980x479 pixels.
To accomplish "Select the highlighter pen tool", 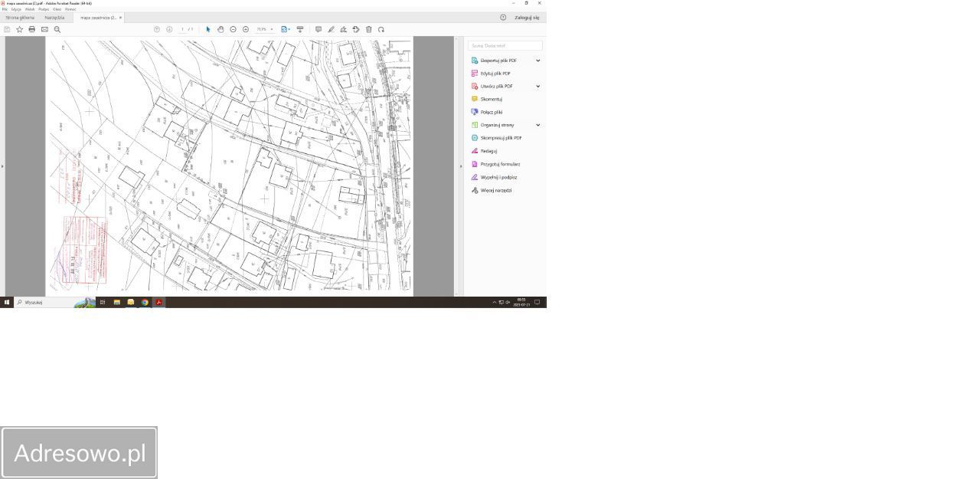I will point(331,29).
